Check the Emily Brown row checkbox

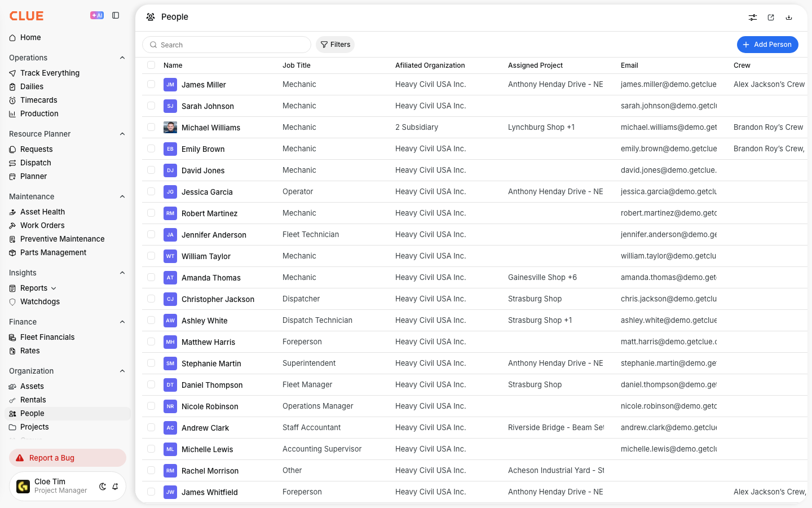(x=151, y=148)
